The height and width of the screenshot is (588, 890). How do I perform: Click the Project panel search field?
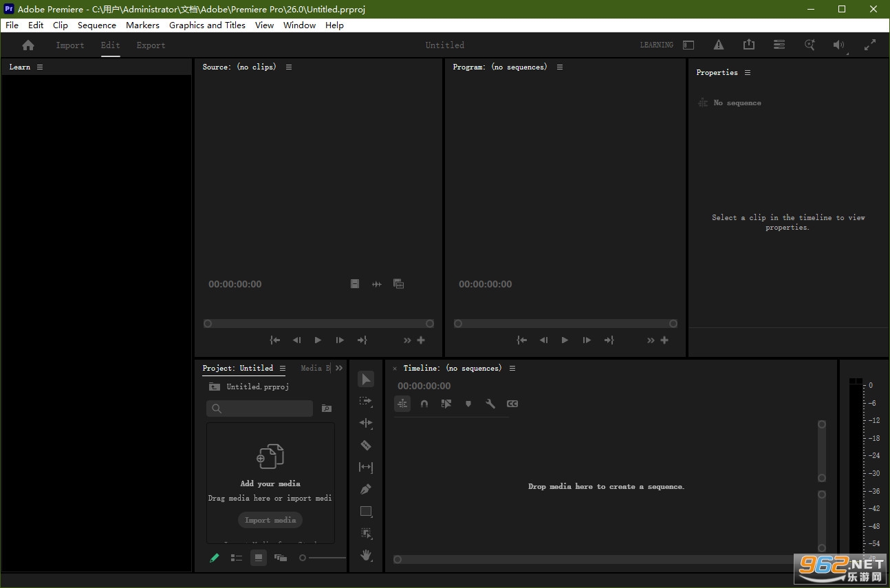260,409
